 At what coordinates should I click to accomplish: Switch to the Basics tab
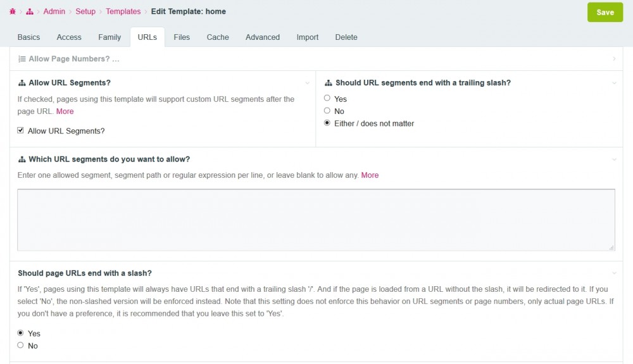pyautogui.click(x=28, y=37)
